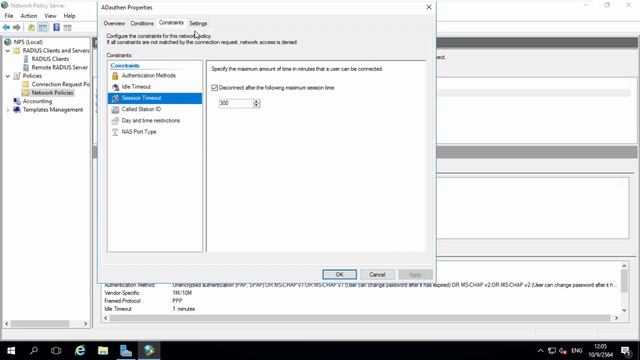640x360 pixels.
Task: Open the File menu
Action: 9,16
